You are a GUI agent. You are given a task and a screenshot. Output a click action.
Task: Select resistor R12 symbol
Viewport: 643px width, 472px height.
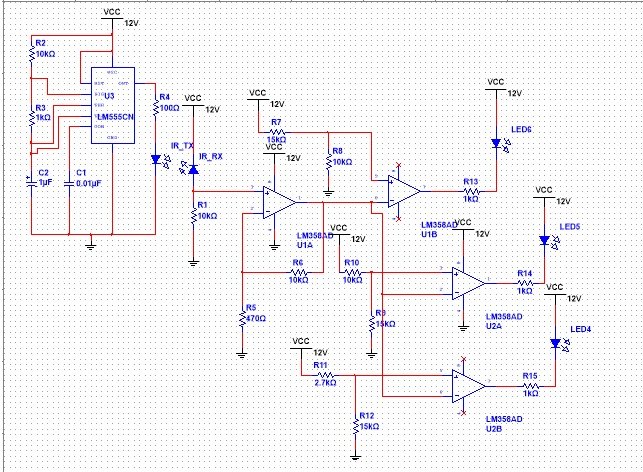pyautogui.click(x=356, y=426)
